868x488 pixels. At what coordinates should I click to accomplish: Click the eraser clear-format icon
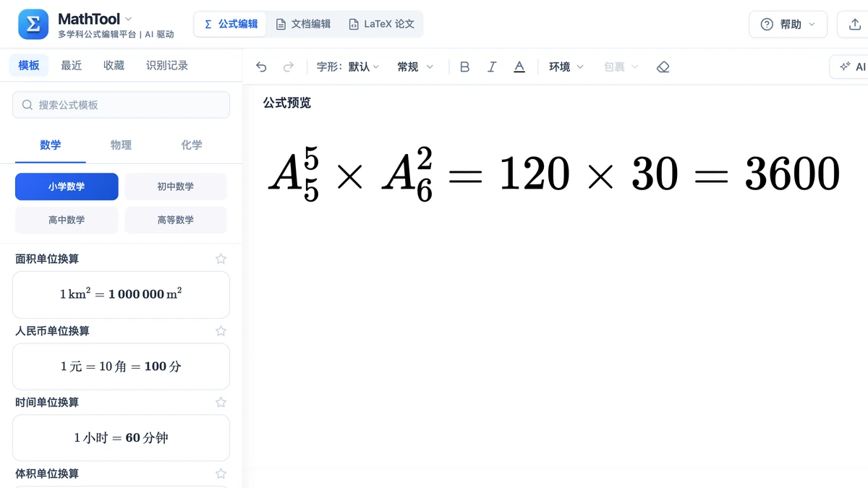(663, 67)
